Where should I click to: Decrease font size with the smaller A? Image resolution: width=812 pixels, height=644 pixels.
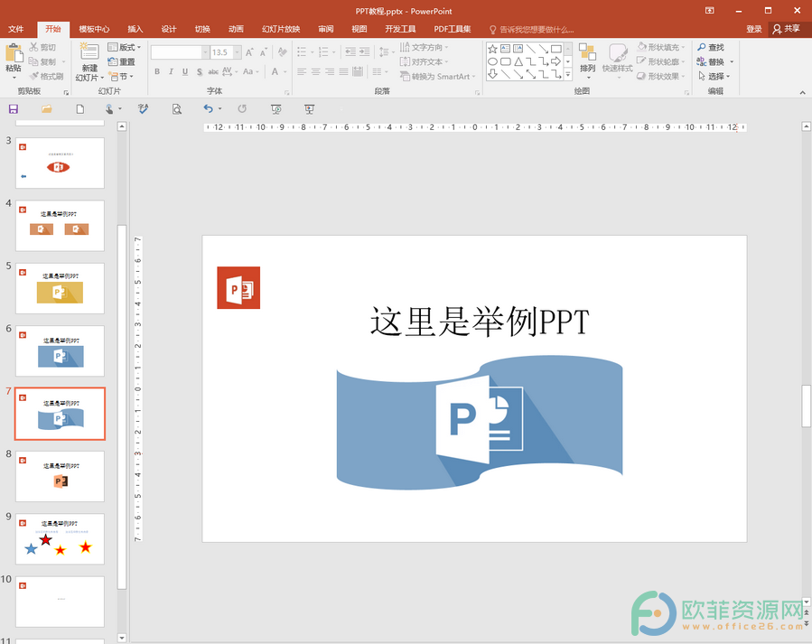(x=264, y=52)
